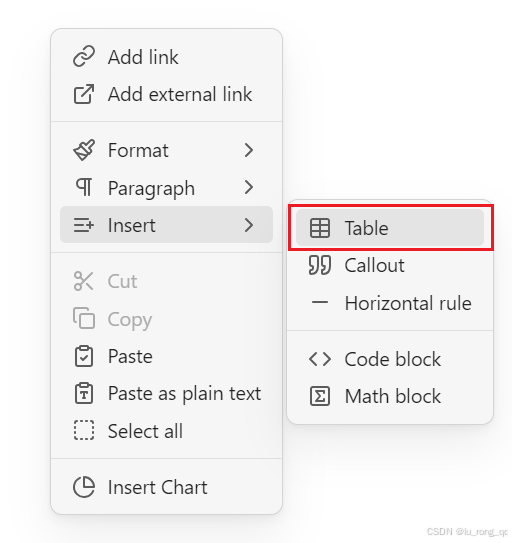Image resolution: width=512 pixels, height=543 pixels.
Task: Click the clipboard Paste icon
Action: 84,356
